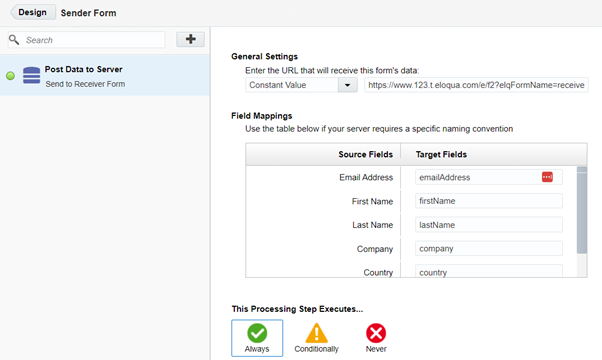The height and width of the screenshot is (360, 602).
Task: Click the company target field
Action: pyautogui.click(x=489, y=248)
